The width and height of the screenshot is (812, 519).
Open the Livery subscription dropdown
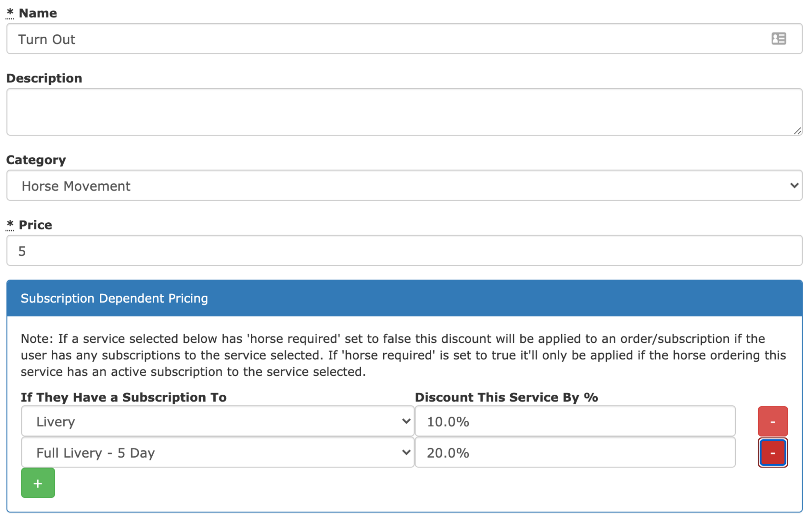click(218, 421)
